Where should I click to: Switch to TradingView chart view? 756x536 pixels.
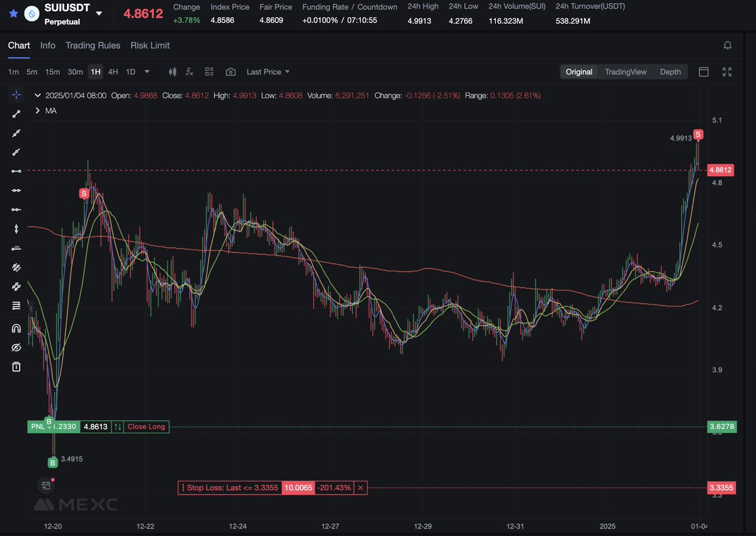(626, 72)
